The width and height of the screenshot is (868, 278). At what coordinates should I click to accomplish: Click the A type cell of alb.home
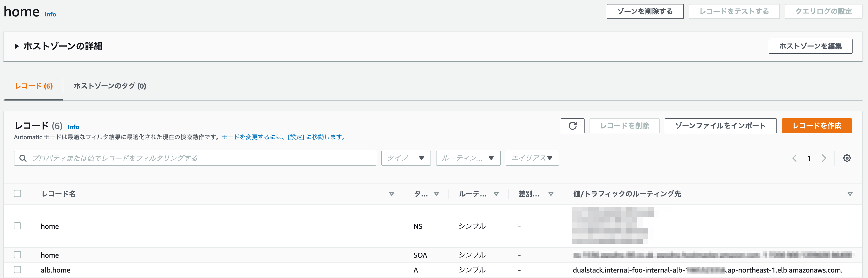point(416,270)
